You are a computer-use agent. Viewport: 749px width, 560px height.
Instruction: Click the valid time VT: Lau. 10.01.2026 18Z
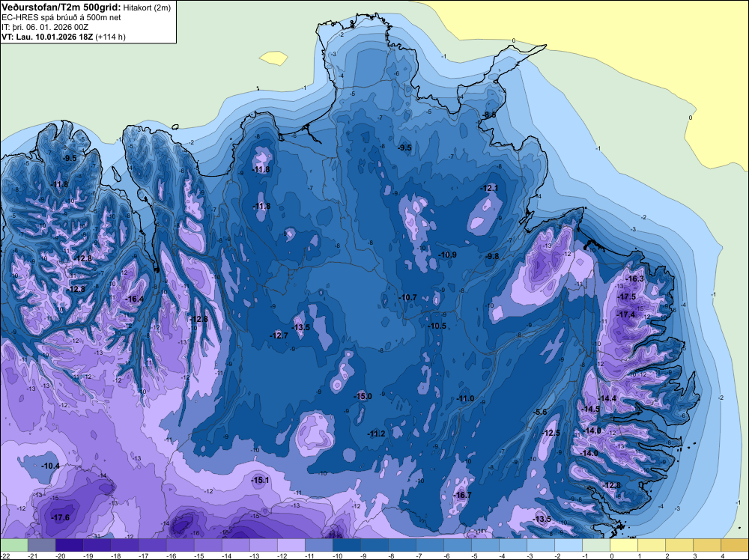[x=47, y=37]
